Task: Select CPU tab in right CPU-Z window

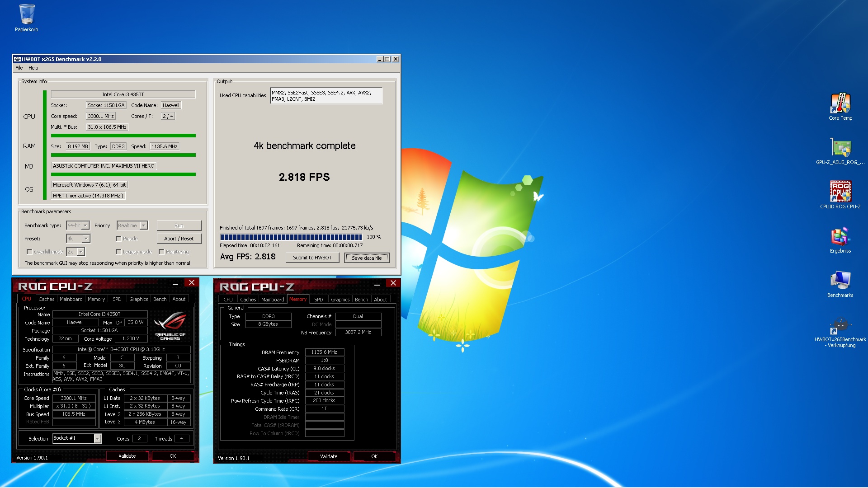Action: pyautogui.click(x=228, y=300)
